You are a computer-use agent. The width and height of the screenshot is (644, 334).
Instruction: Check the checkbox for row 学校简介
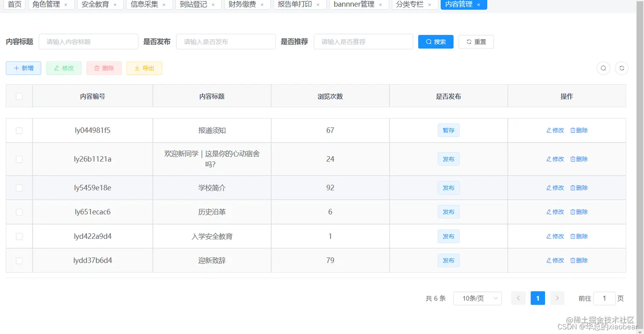[19, 187]
